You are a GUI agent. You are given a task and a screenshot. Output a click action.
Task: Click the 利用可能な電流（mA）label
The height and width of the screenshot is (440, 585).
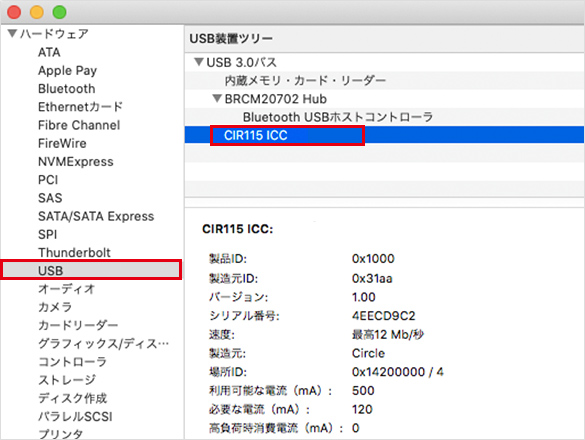(270, 390)
